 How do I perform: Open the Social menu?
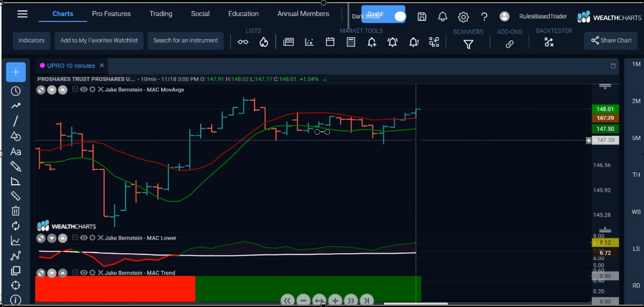pos(200,14)
